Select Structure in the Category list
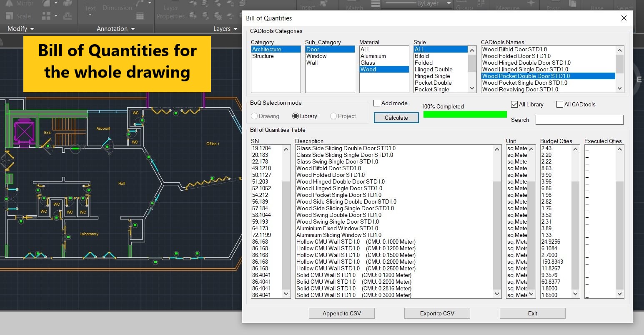Screen dimensions: 644x335 pyautogui.click(x=263, y=56)
